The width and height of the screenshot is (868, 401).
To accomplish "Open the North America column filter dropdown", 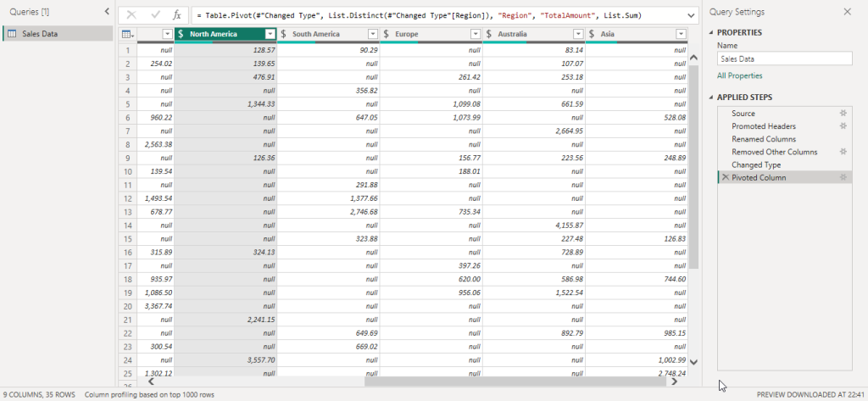I will tap(270, 35).
